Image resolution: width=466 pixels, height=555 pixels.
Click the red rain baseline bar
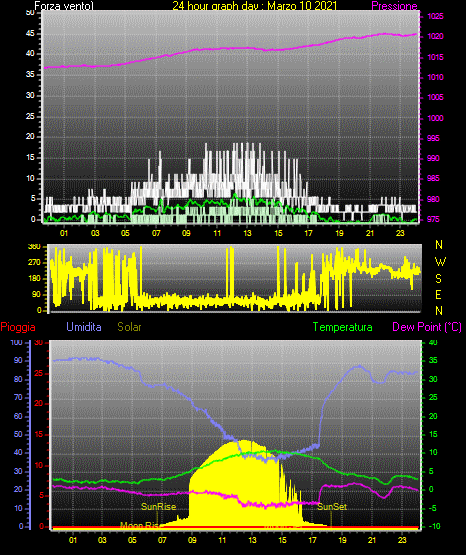point(235,528)
